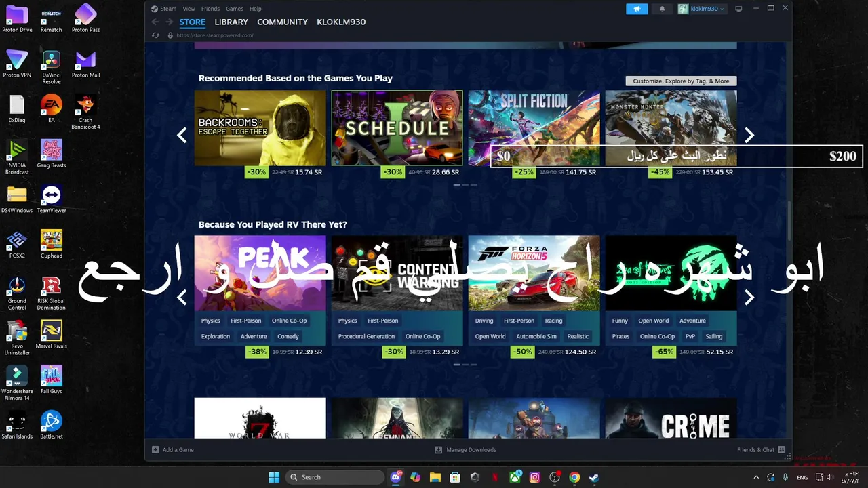868x488 pixels.
Task: Click the taskbar Search box
Action: click(x=335, y=477)
